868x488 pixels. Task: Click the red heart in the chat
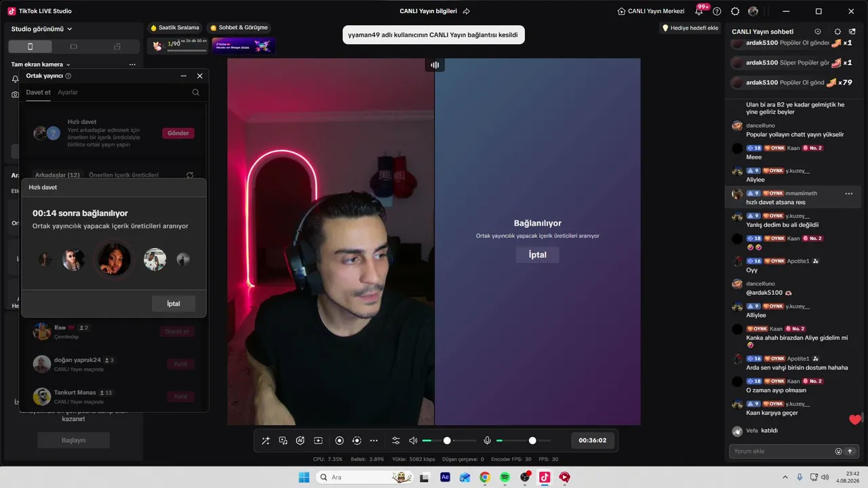tap(855, 420)
